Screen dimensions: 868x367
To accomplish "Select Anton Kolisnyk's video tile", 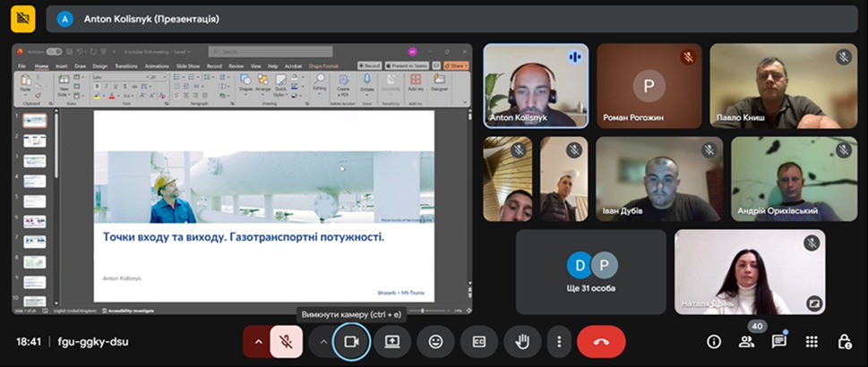I will coord(536,86).
